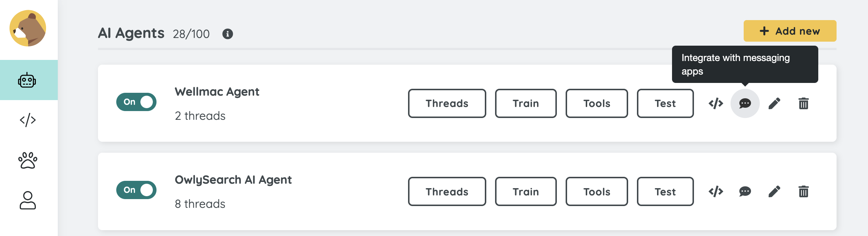This screenshot has height=236, width=868.
Task: Delete the OwlySearch AI Agent
Action: tap(803, 191)
